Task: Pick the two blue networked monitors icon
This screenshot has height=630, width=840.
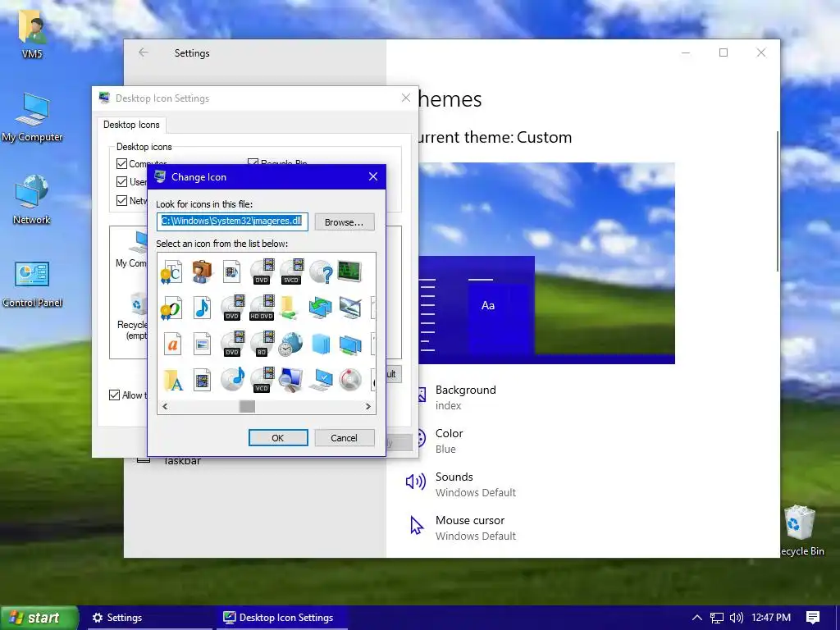Action: 349,345
